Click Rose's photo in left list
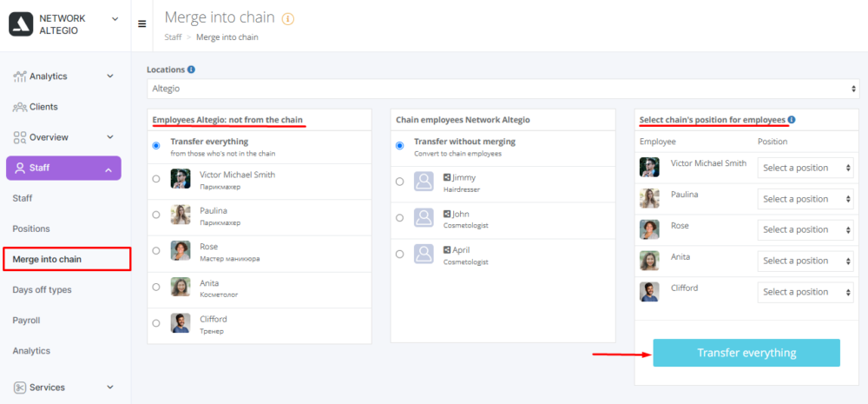The width and height of the screenshot is (868, 404). pyautogui.click(x=181, y=251)
